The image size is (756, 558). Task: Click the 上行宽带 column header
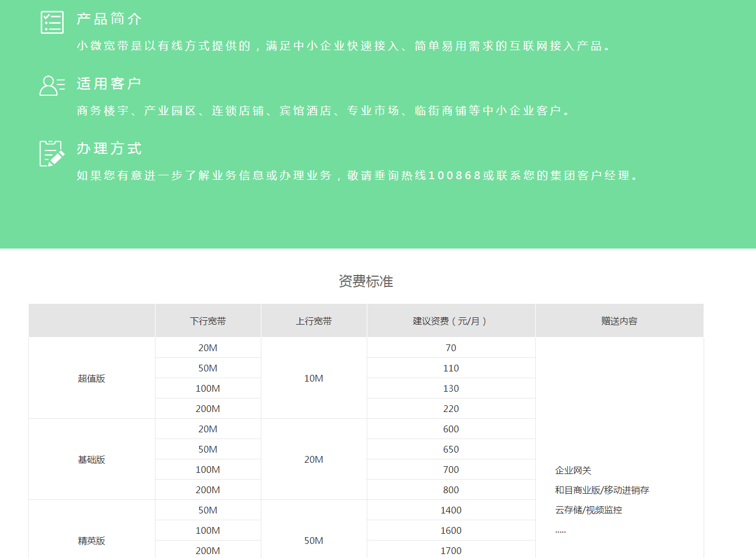click(314, 321)
